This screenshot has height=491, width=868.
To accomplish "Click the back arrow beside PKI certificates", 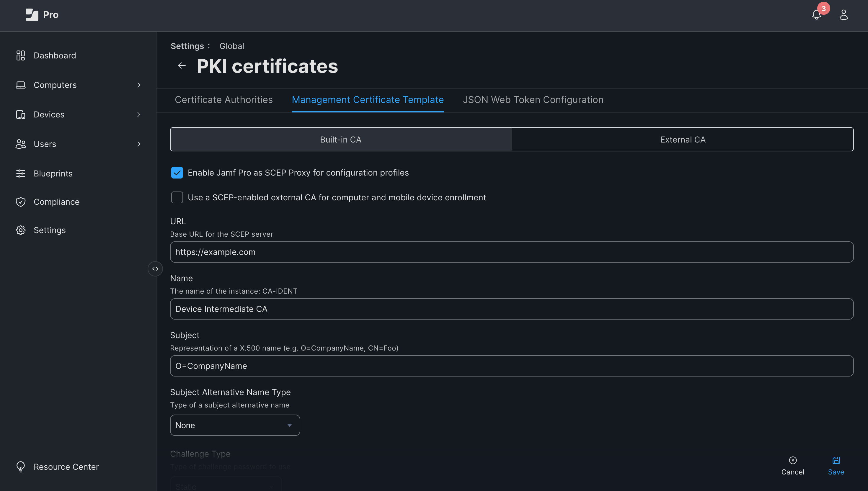I will [x=182, y=66].
